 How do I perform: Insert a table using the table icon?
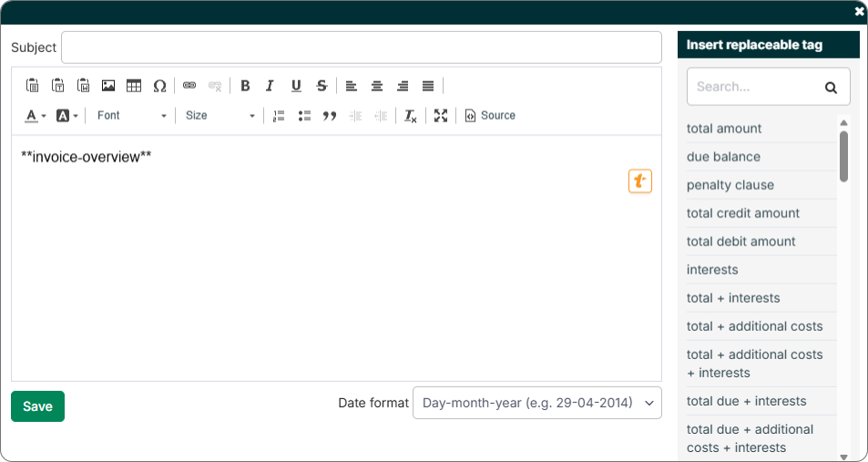(134, 86)
